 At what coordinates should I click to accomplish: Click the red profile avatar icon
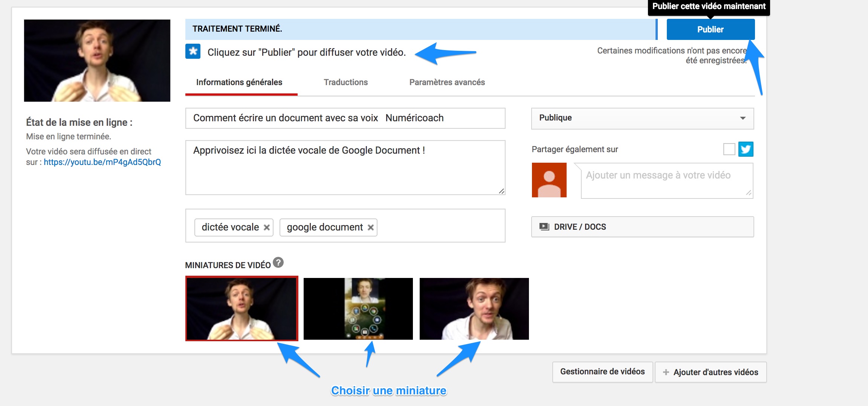(x=549, y=180)
